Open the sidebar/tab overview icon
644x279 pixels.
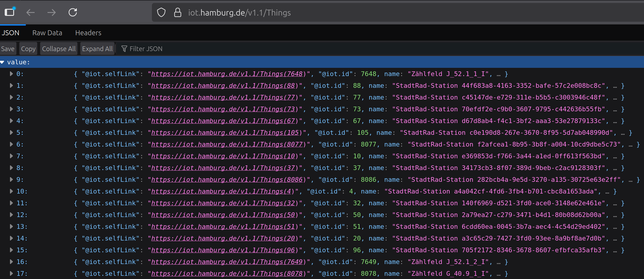[x=10, y=12]
